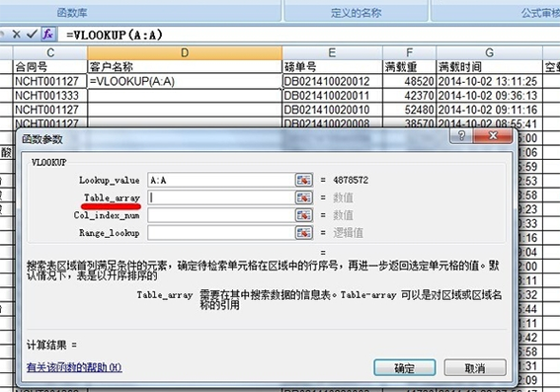Click the 合同号 header cell
Viewport: 560px width, 392px height.
[50, 67]
